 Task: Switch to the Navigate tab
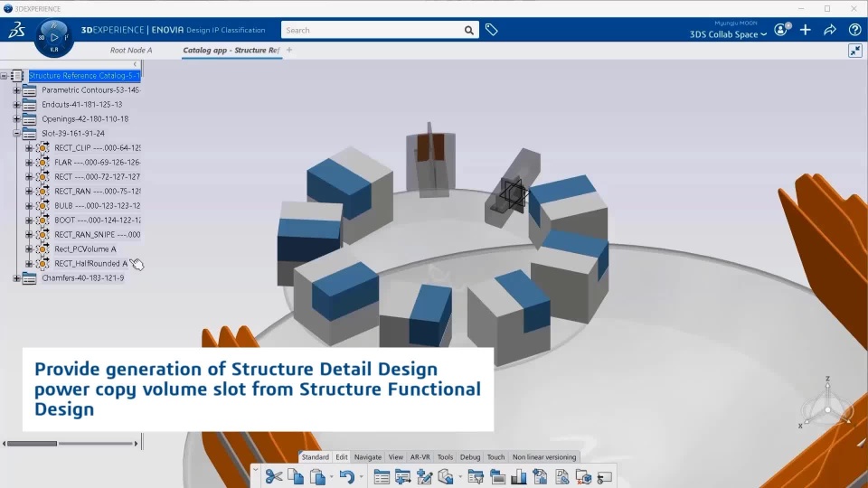368,457
